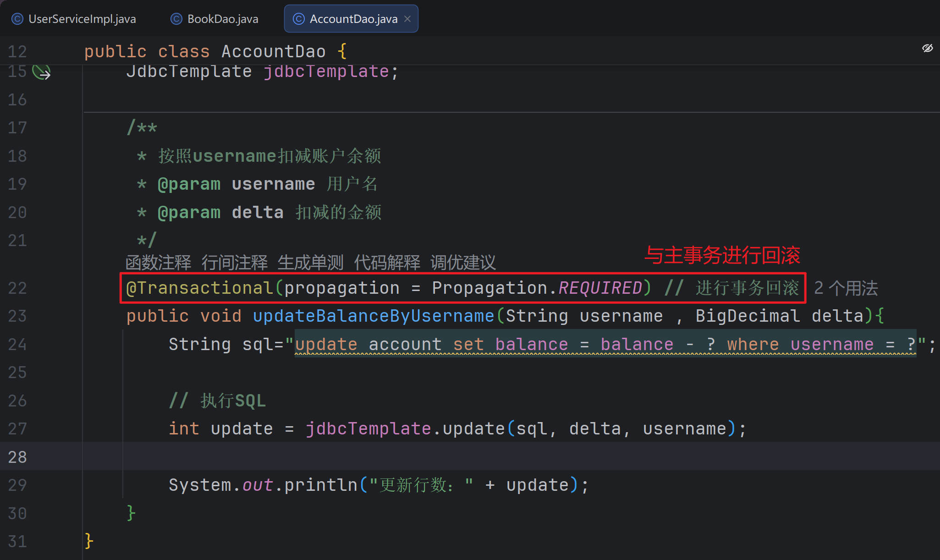The width and height of the screenshot is (940, 560).
Task: Click the 代码解释 code lens link
Action: click(x=387, y=263)
